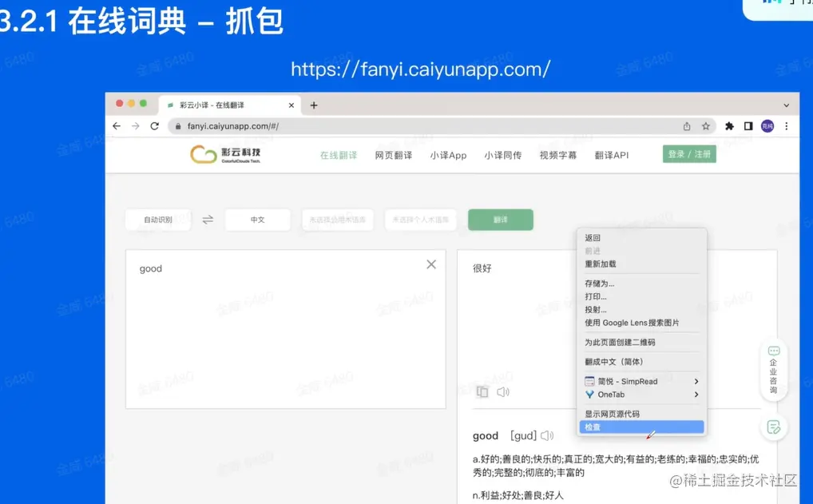Select 返回 in the context menu
Viewport: 813px width, 504px height.
coord(641,237)
